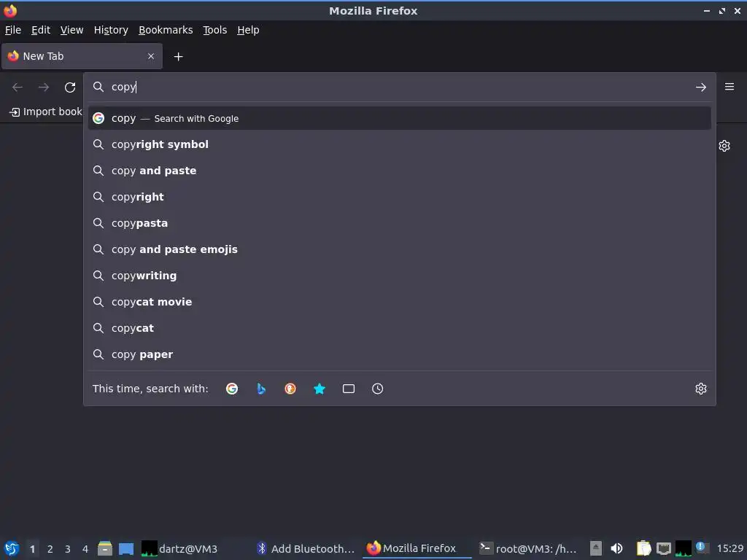Click the update notifier tray icon
The width and height of the screenshot is (747, 560).
pyautogui.click(x=701, y=547)
